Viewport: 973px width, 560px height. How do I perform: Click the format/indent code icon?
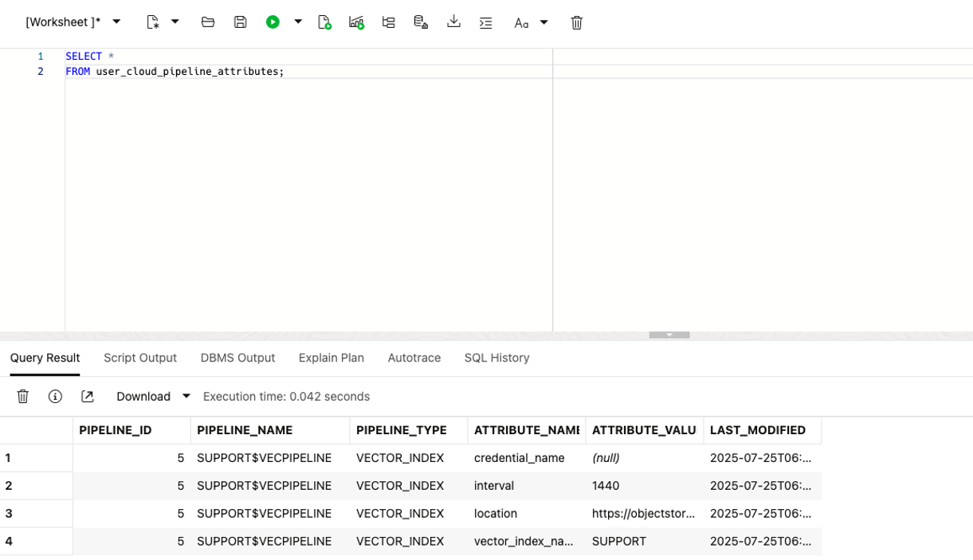485,22
